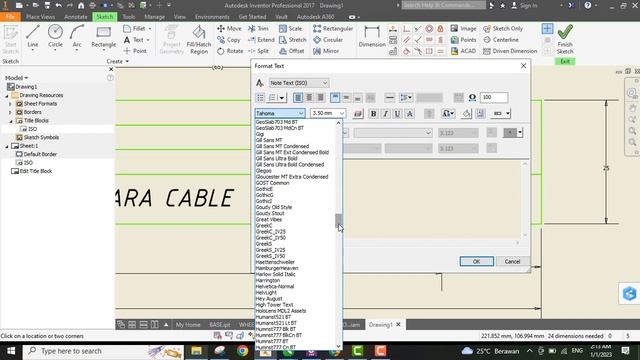
Task: Collapse the Drawing Resources tree node
Action: coord(7,95)
